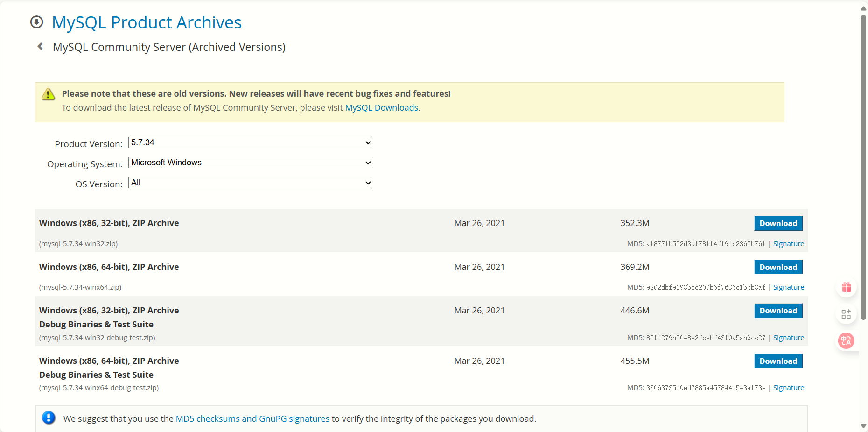Open the red gift box floating icon
This screenshot has width=868, height=432.
coord(847,287)
